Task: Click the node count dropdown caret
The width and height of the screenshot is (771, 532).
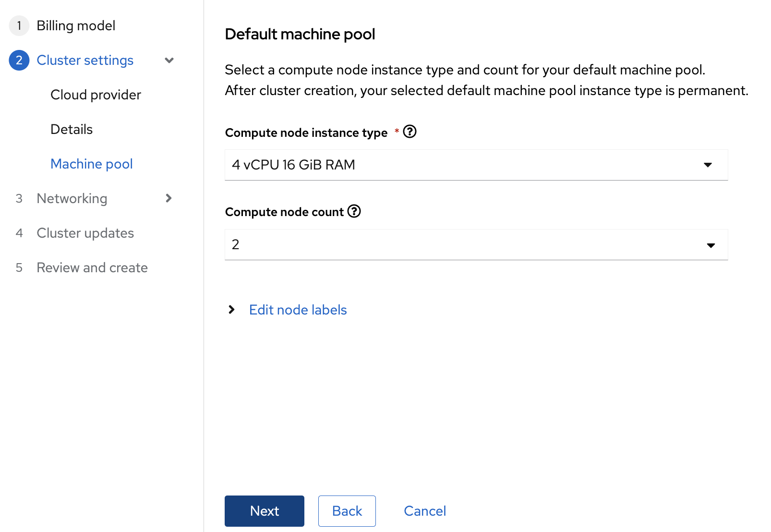Action: pos(711,245)
